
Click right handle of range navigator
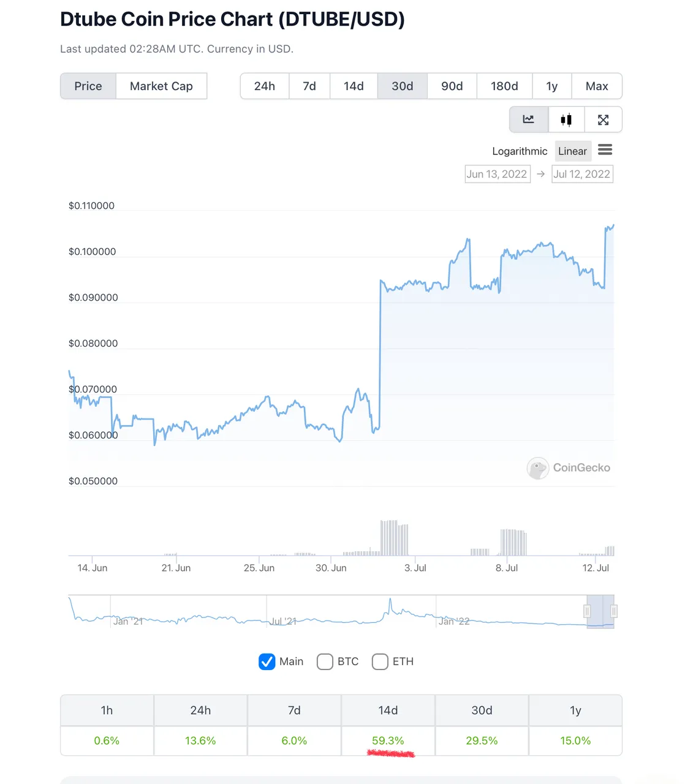[614, 611]
